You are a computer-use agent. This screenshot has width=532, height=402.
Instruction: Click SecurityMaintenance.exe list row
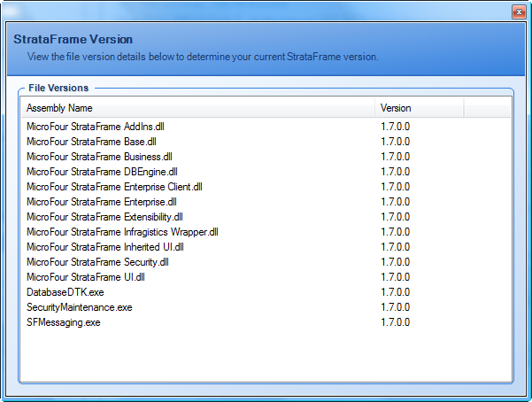(x=79, y=307)
